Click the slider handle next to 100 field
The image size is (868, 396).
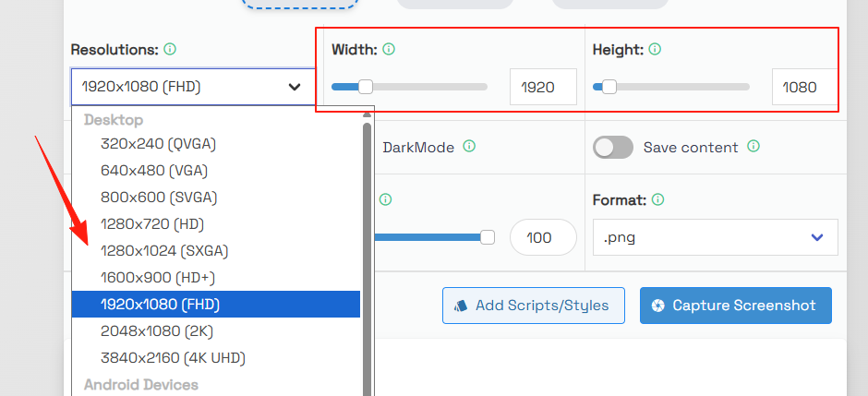(x=488, y=237)
